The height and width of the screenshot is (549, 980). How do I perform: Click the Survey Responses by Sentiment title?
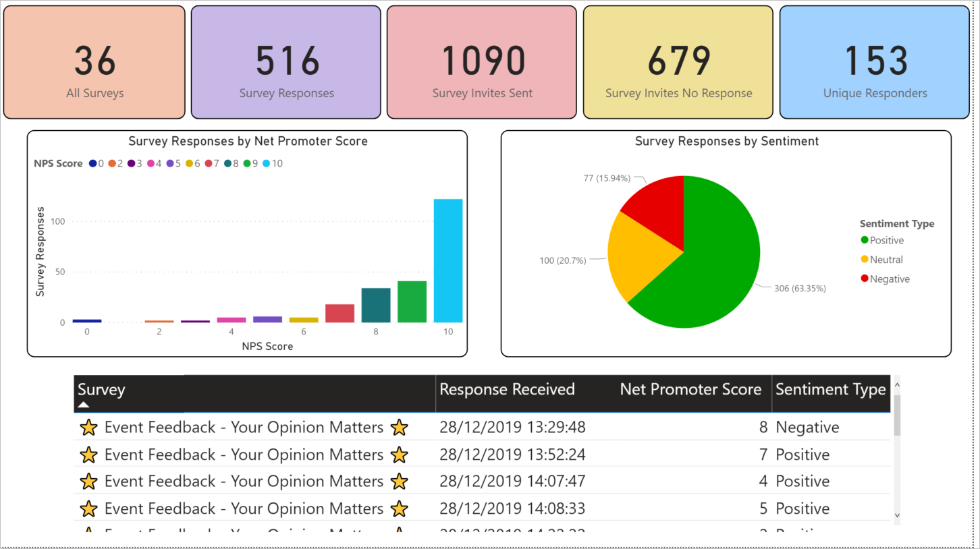point(726,141)
